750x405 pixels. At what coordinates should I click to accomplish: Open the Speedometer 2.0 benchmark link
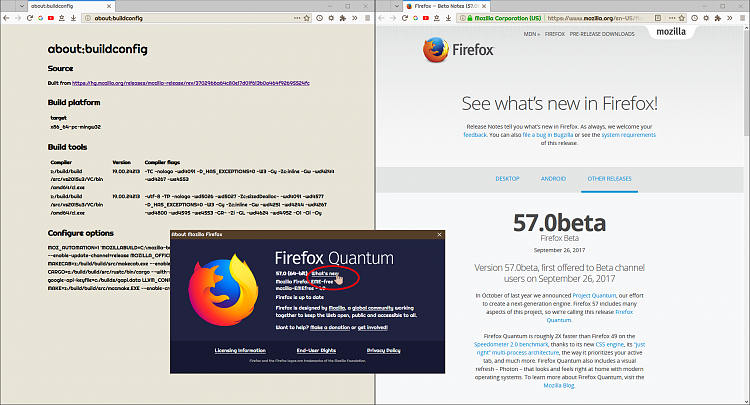[510, 344]
